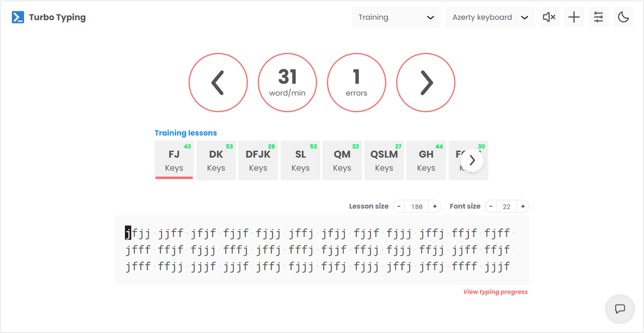644x333 pixels.
Task: Go to previous lesson arrow
Action: coord(218,83)
